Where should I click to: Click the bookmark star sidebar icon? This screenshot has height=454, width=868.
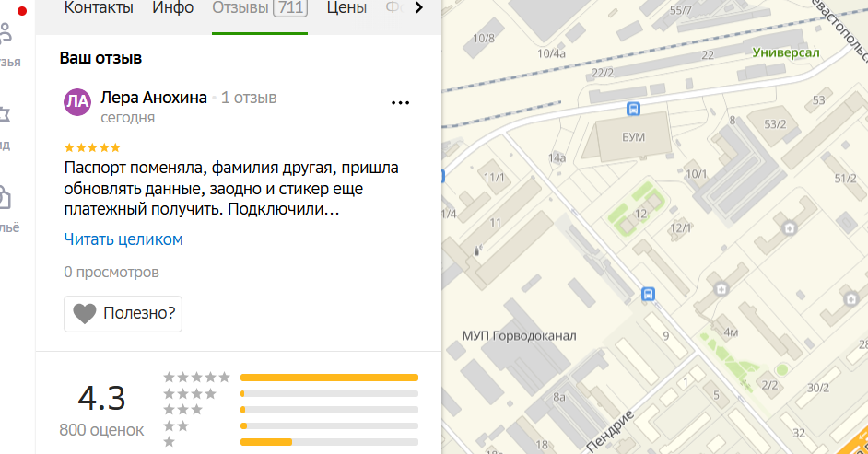(5, 114)
